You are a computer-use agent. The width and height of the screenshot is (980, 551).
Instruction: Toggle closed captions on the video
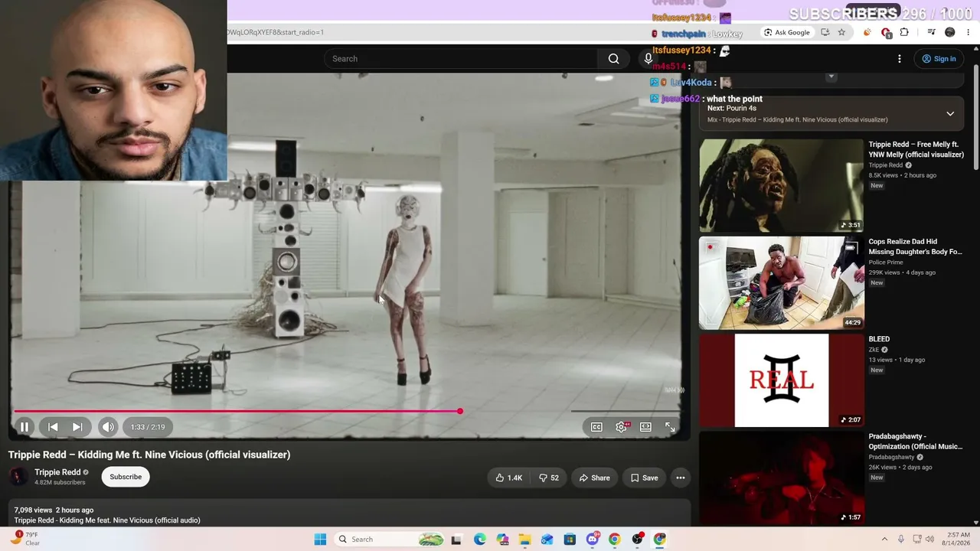point(596,427)
